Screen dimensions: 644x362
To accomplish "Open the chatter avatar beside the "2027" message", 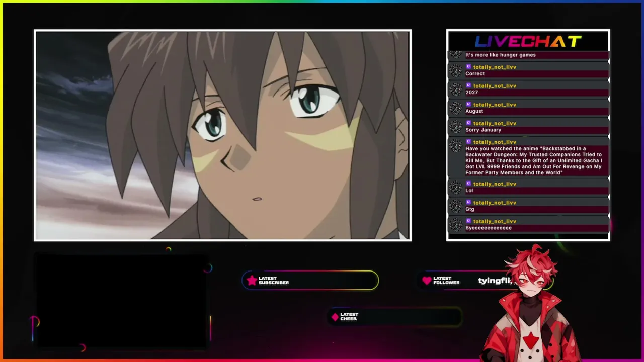I will point(456,89).
